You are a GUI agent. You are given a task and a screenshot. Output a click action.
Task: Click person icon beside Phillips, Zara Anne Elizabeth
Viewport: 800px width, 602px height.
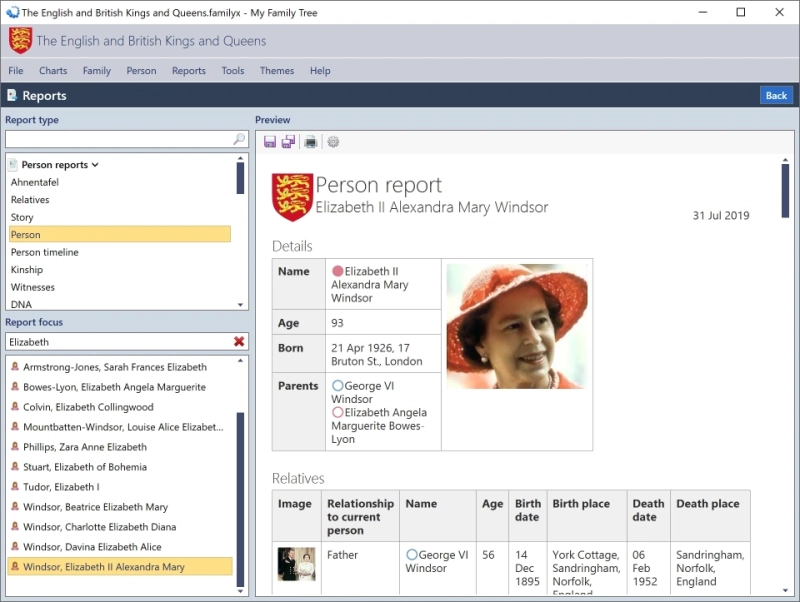pyautogui.click(x=15, y=446)
